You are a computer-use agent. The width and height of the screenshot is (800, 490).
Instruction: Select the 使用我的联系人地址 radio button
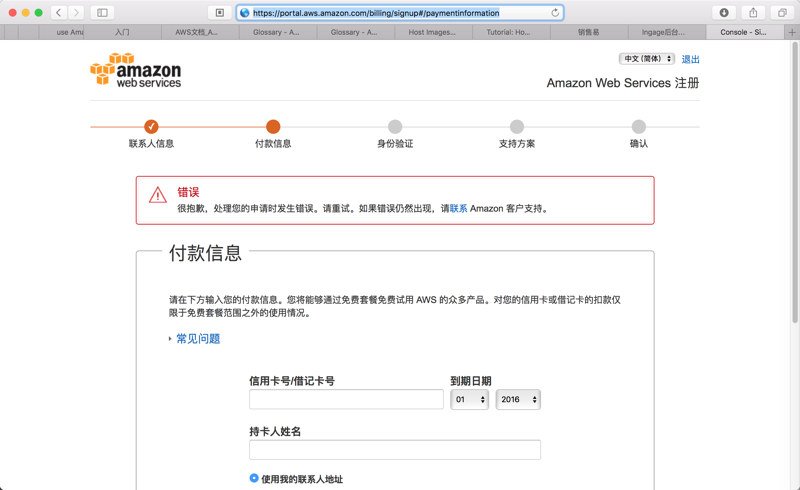click(x=254, y=478)
